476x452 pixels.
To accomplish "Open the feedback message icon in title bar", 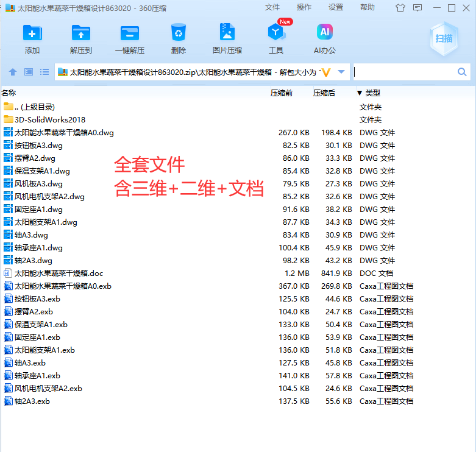I will pyautogui.click(x=417, y=8).
